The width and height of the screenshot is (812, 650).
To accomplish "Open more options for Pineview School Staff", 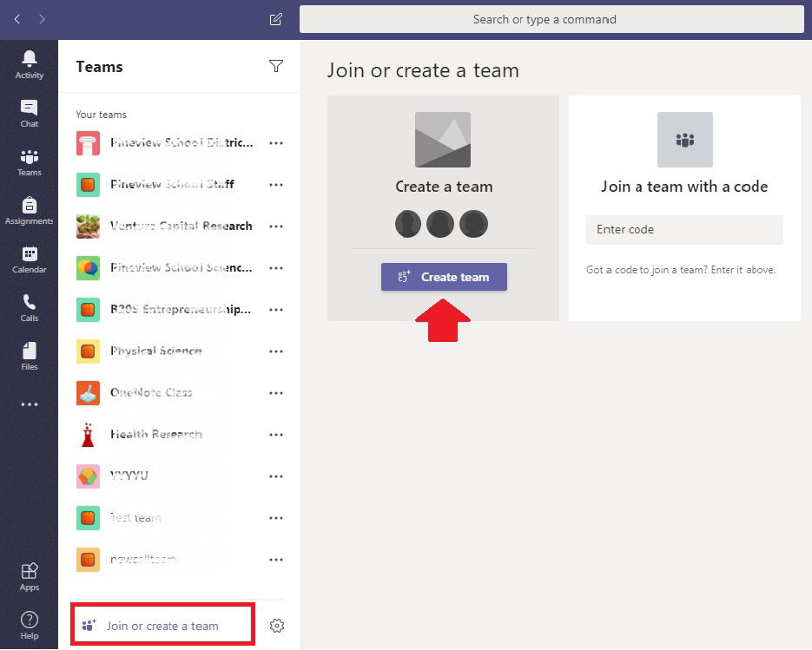I will coord(276,185).
